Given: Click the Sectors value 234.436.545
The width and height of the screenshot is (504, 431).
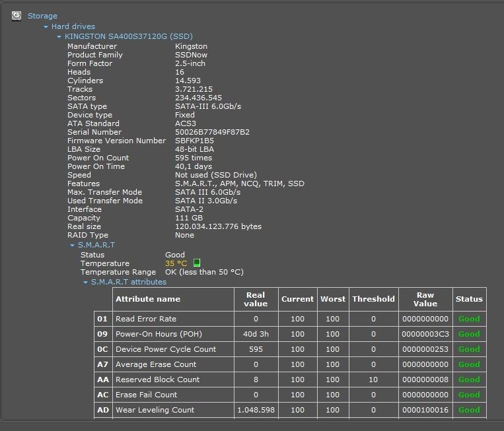Looking at the screenshot, I should [x=198, y=98].
